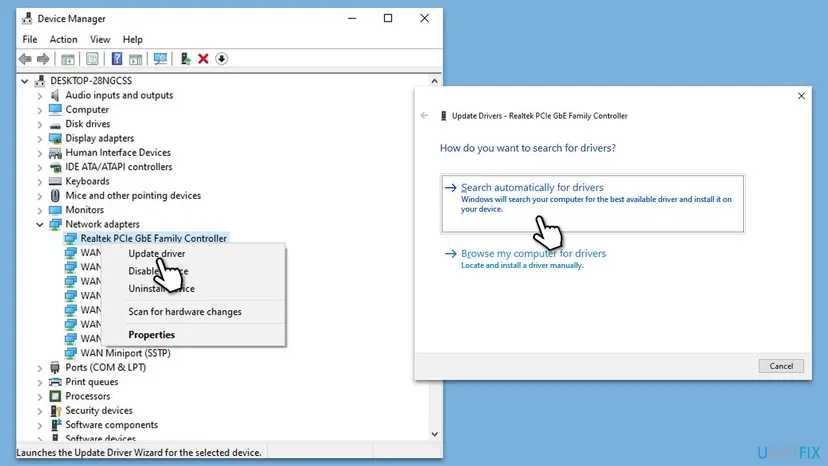Minimize the Device Manager window

[352, 18]
